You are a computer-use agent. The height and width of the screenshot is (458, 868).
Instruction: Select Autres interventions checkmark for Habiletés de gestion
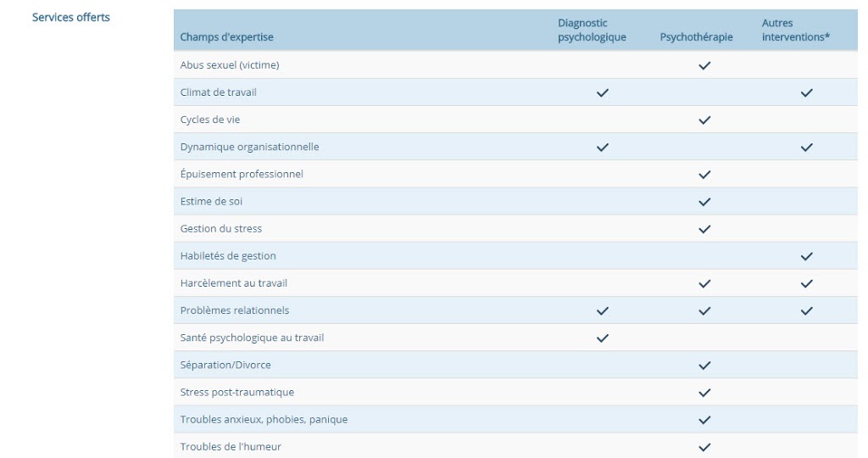807,256
